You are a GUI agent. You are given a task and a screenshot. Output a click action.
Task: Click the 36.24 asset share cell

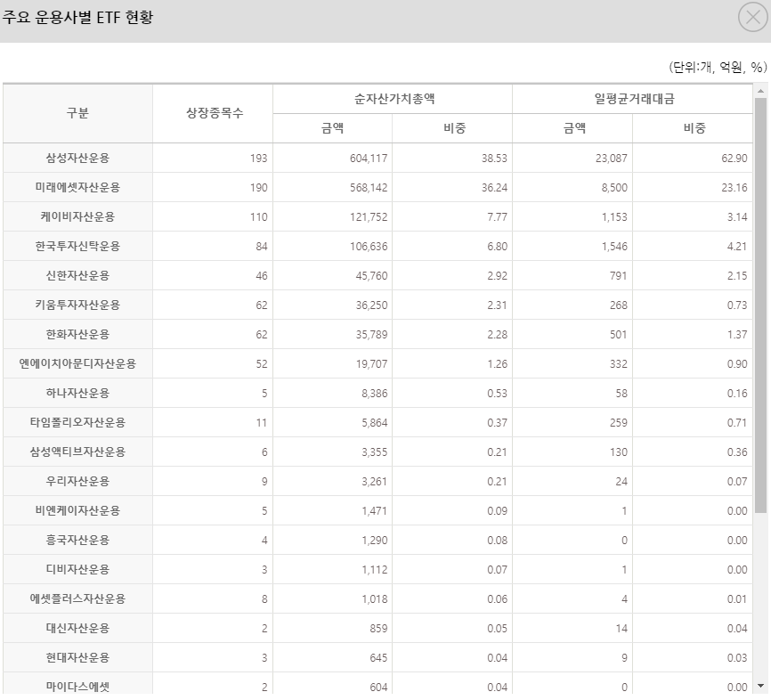pyautogui.click(x=494, y=188)
